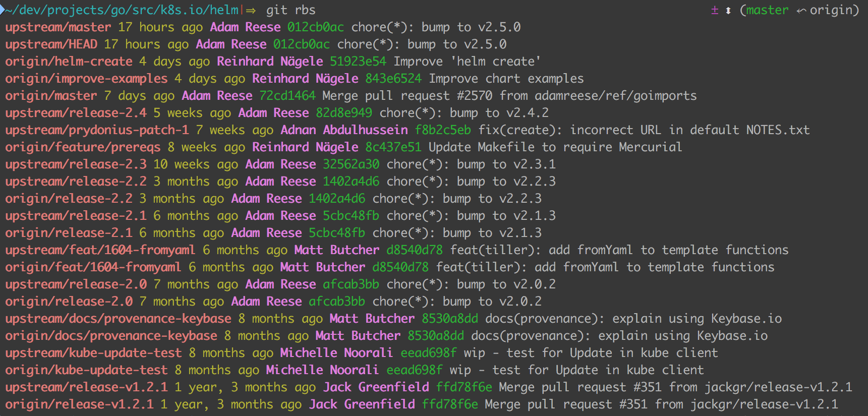Click the working directory path in prompt
This screenshot has width=868, height=416.
coord(122,10)
